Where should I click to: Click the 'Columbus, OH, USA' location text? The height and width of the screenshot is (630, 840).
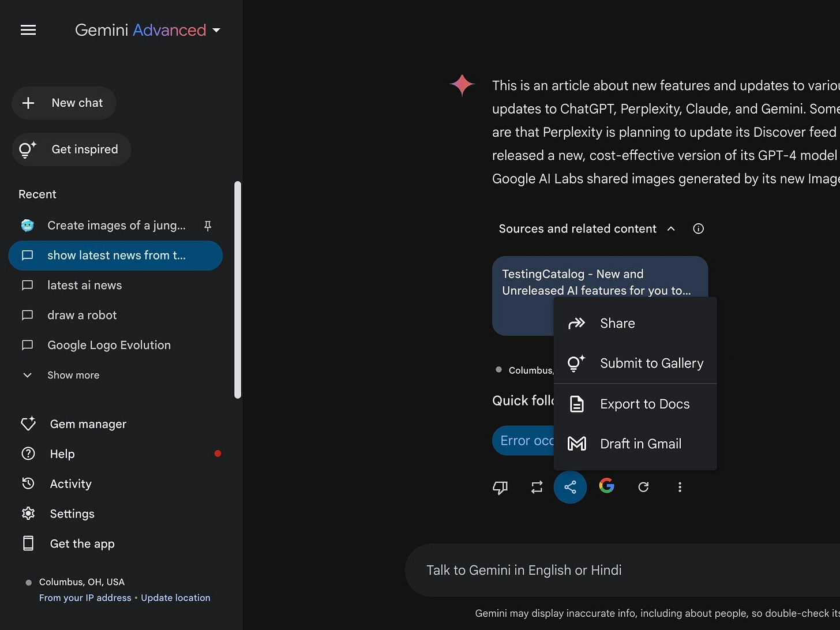[x=82, y=582]
